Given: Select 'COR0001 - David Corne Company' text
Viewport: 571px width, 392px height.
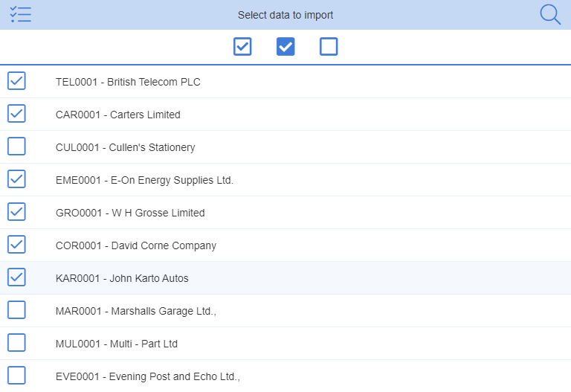Looking at the screenshot, I should [x=136, y=245].
